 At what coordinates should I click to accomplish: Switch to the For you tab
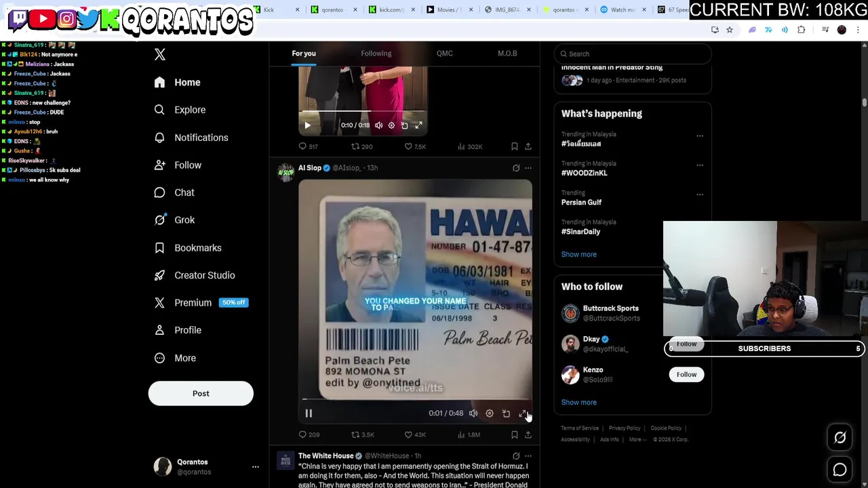click(304, 54)
